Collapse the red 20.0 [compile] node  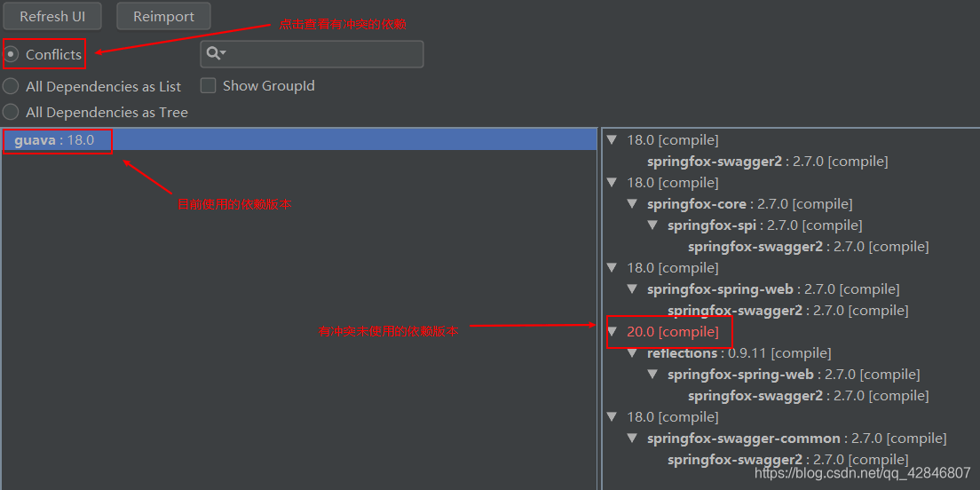point(612,332)
